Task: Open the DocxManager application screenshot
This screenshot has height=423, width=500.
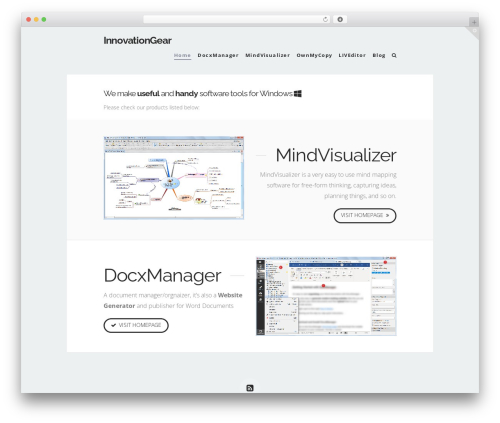Action: pyautogui.click(x=326, y=296)
